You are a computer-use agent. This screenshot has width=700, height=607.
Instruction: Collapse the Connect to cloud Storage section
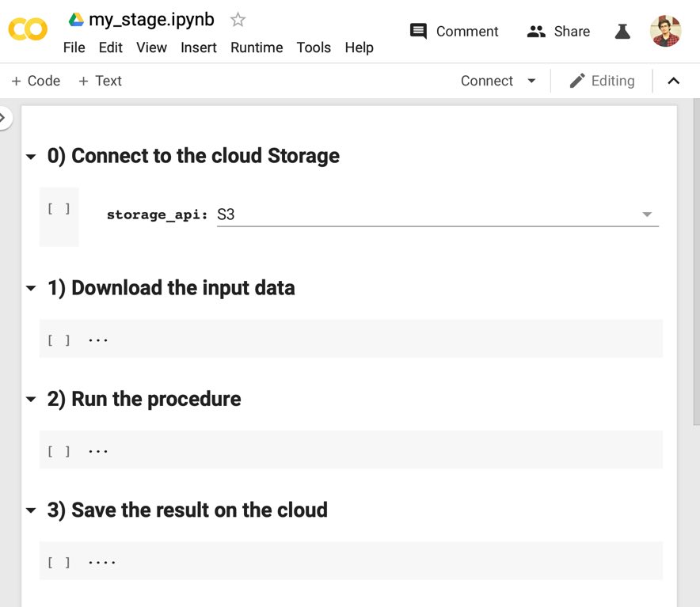[x=31, y=157]
